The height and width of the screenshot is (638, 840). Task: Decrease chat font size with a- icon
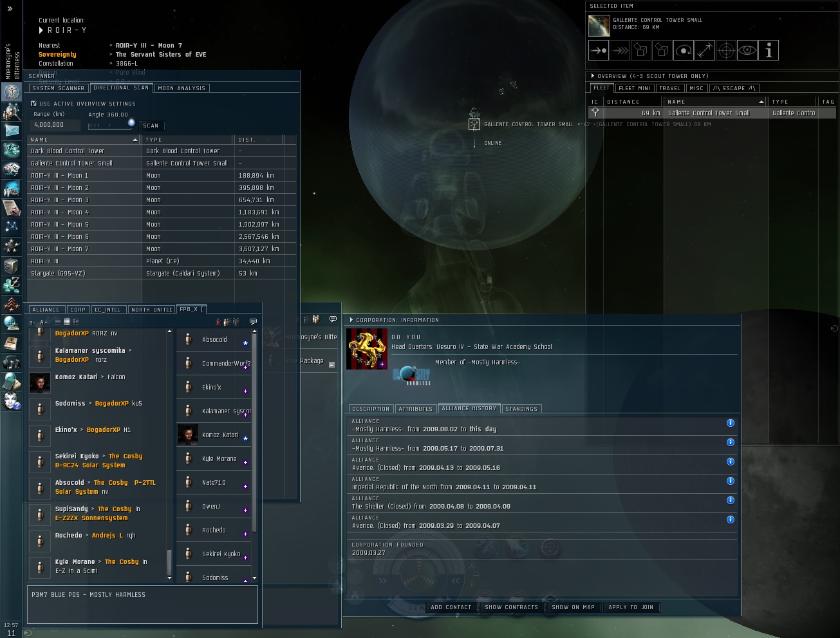pos(33,322)
